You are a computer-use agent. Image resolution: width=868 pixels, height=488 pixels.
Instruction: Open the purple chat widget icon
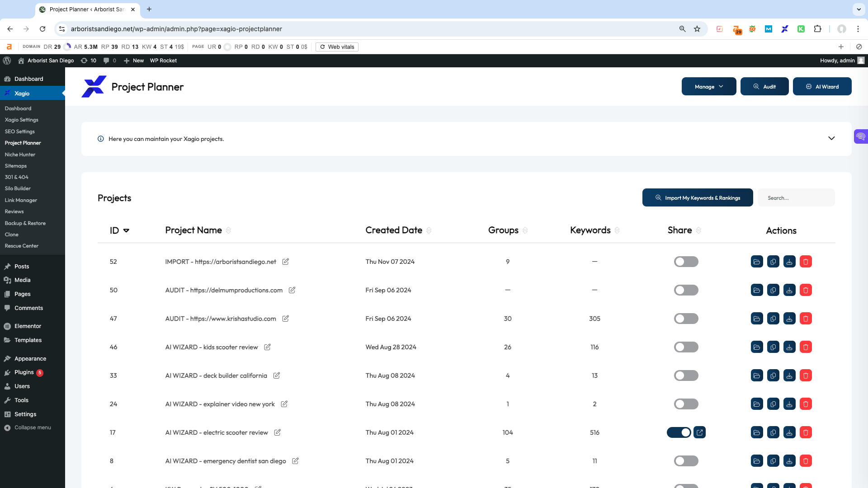[x=861, y=136]
